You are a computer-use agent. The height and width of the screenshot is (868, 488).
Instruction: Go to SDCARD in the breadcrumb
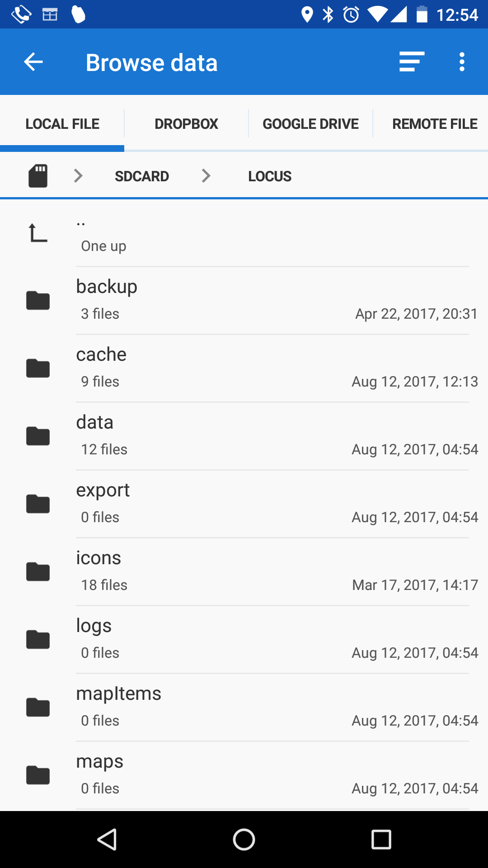[142, 176]
